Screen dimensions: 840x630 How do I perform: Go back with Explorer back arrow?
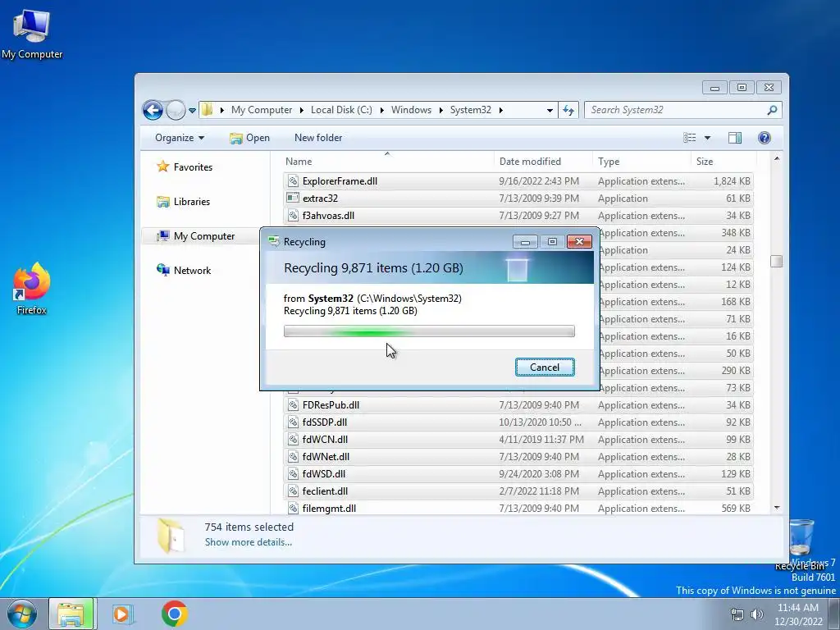point(153,111)
